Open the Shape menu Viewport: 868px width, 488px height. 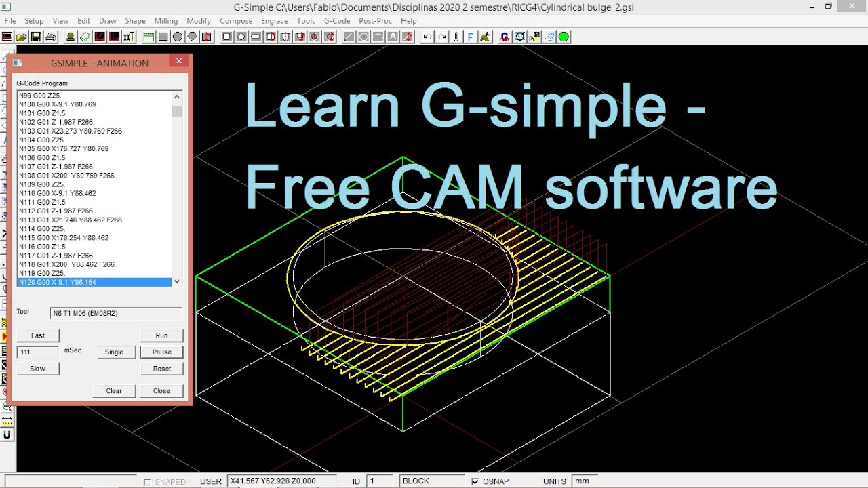pos(135,21)
